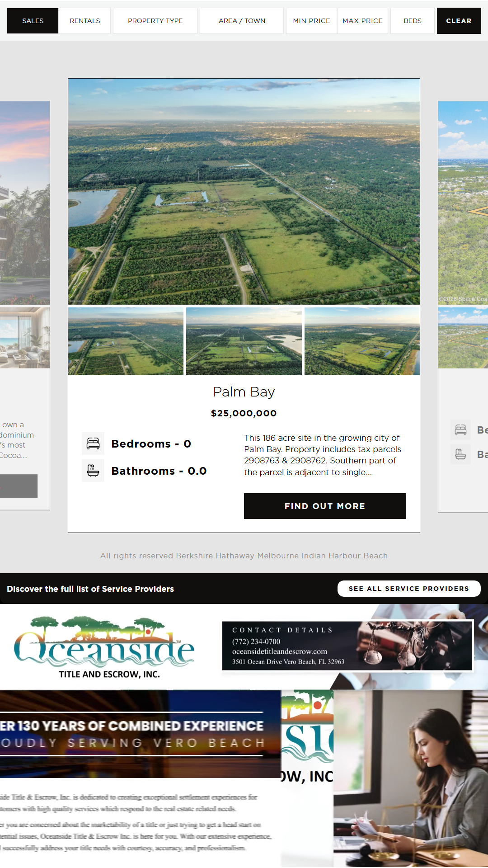The height and width of the screenshot is (868, 488).
Task: Switch to the Rentals filter
Action: [85, 21]
